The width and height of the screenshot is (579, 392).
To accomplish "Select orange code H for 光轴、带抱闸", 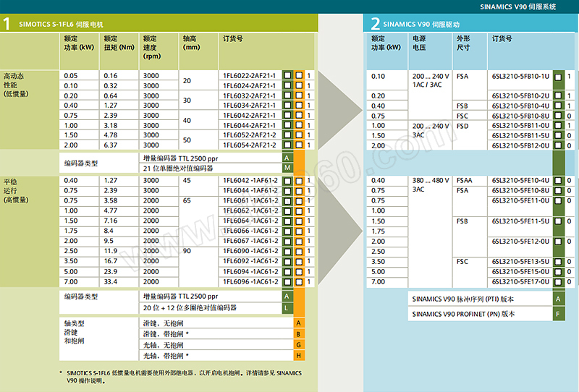I will [299, 355].
